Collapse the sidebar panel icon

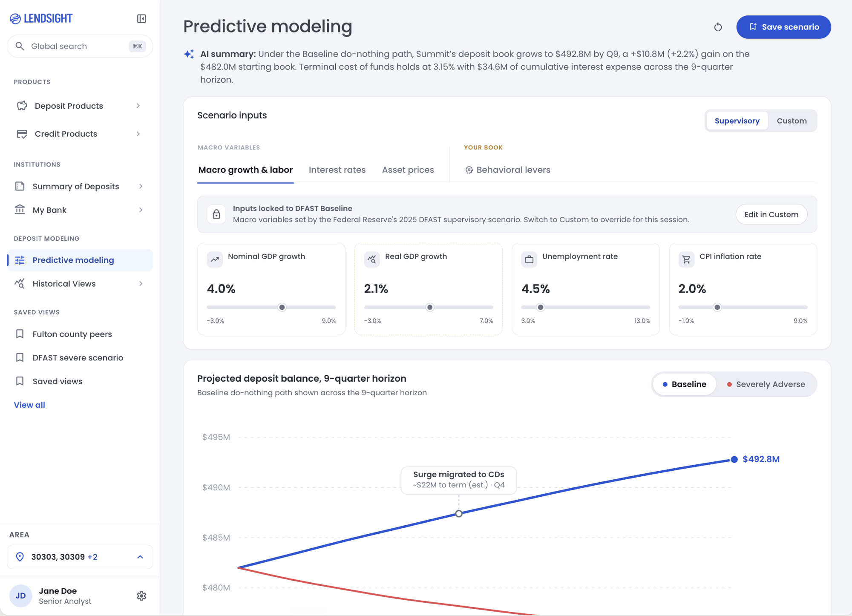tap(141, 19)
